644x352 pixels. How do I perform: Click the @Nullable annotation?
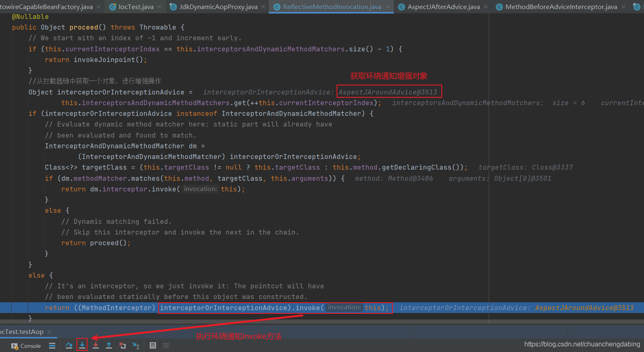[30, 16]
